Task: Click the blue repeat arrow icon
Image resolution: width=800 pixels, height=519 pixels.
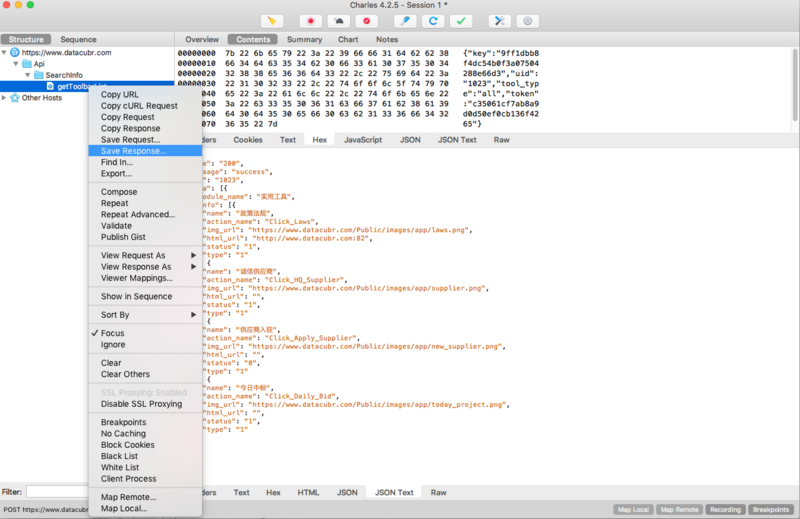Action: [x=433, y=21]
